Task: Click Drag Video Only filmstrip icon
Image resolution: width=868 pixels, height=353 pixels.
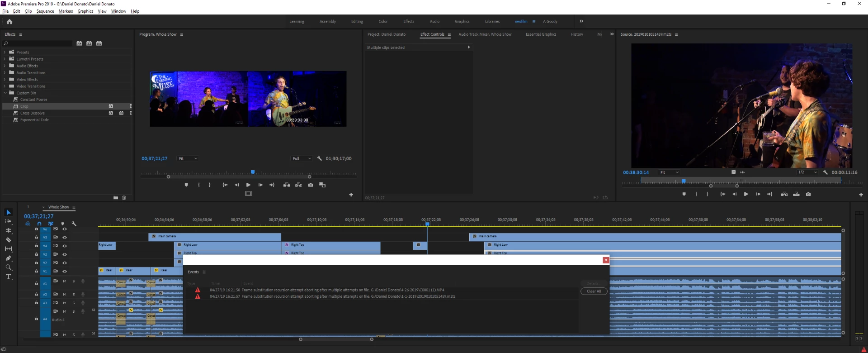Action: pyautogui.click(x=734, y=172)
